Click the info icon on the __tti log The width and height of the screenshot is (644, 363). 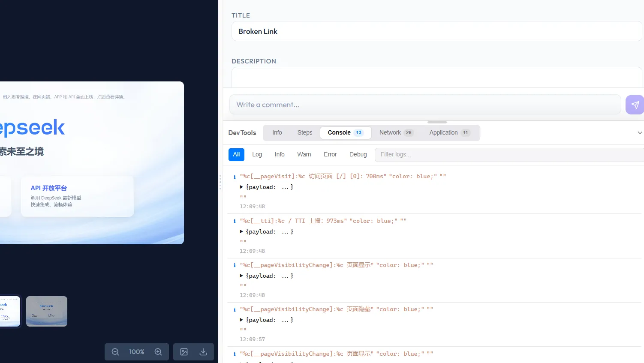coord(235,221)
